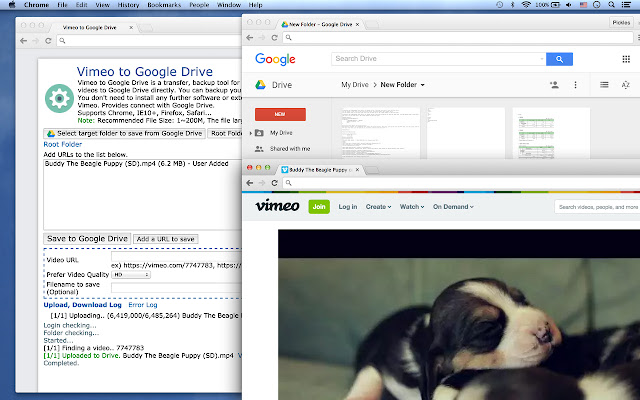Open Shared with me in Drive sidebar
Image resolution: width=640 pixels, height=400 pixels.
[x=290, y=149]
